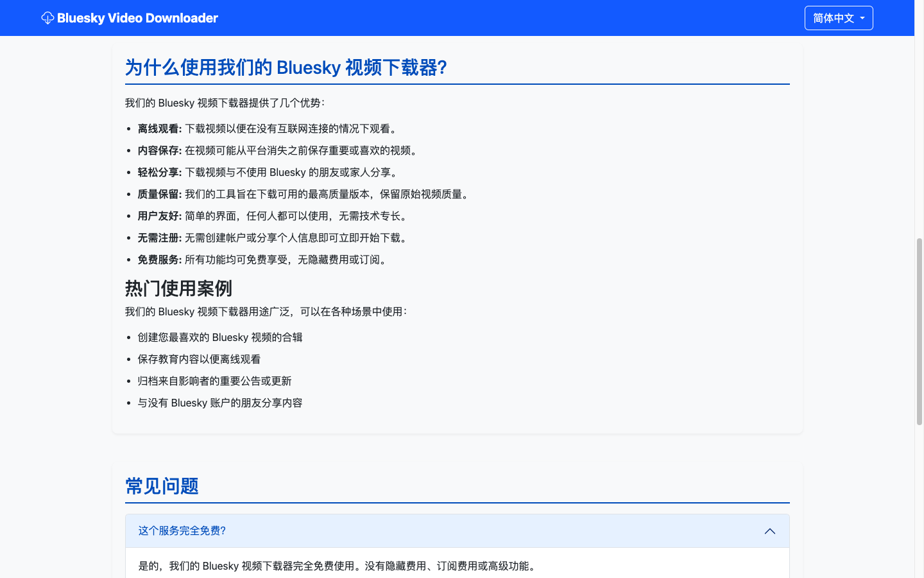Screen dimensions: 924x578
Task: Click the 质量保留 list item
Action: [305, 194]
